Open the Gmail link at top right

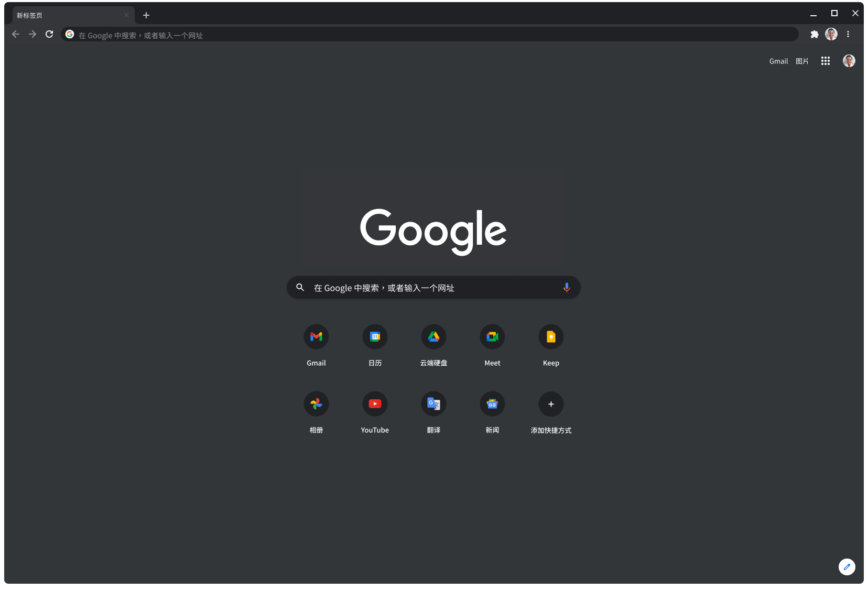(778, 61)
